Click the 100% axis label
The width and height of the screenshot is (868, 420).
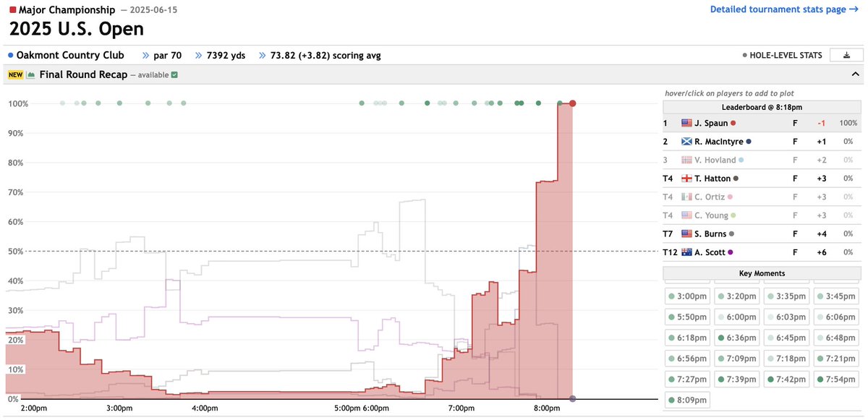(x=17, y=103)
